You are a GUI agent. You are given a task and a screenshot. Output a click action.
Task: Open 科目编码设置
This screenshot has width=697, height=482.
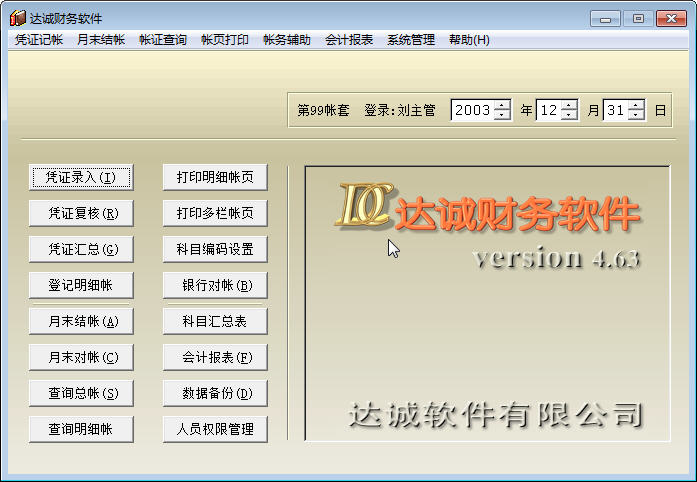(215, 249)
